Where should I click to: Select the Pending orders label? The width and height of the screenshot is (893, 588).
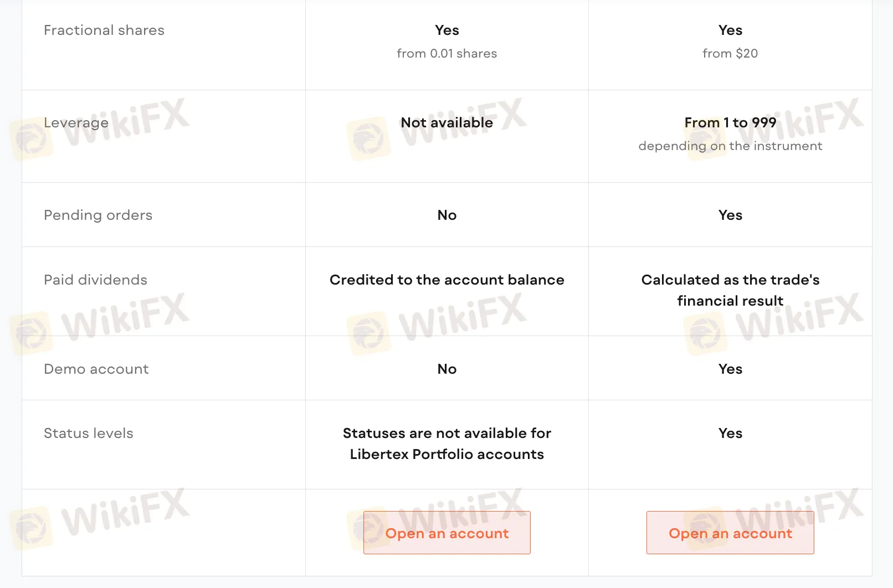pos(98,215)
